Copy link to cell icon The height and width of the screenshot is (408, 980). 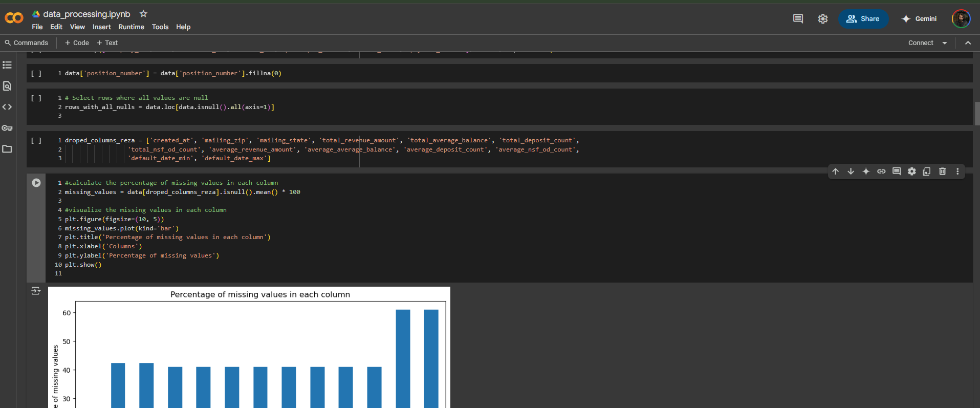click(881, 171)
